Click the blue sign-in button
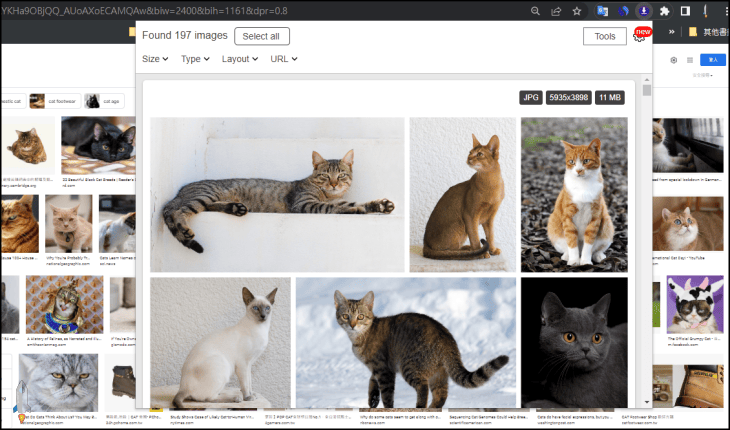Screen dimensions: 730x430 pyautogui.click(x=713, y=60)
